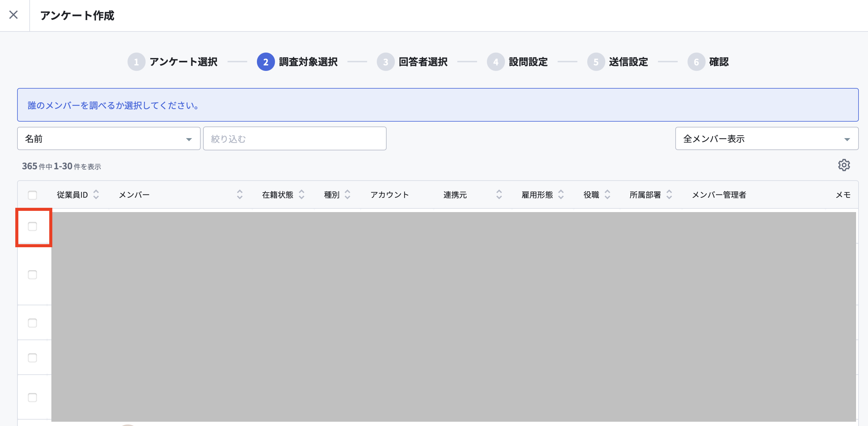
Task: Click the 365件中1-30件を表示 count text
Action: point(61,166)
